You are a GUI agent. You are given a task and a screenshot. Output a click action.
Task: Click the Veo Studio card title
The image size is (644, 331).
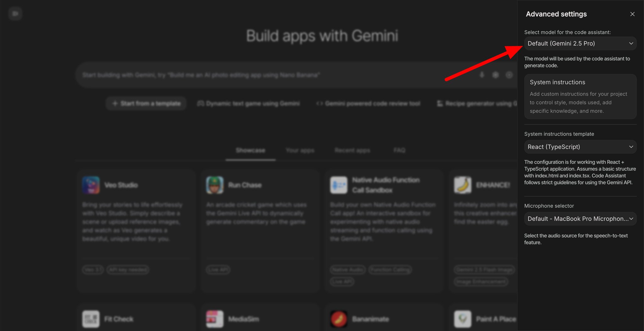point(121,185)
